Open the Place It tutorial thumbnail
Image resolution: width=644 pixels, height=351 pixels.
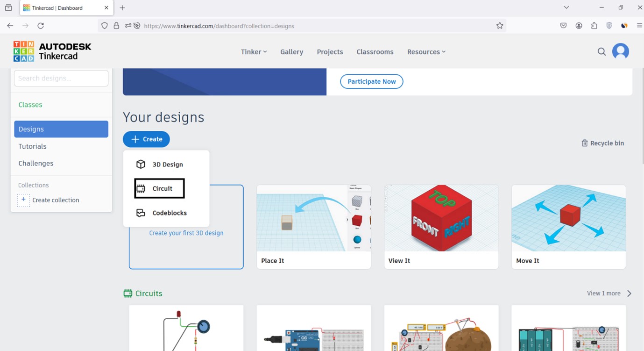coord(314,218)
